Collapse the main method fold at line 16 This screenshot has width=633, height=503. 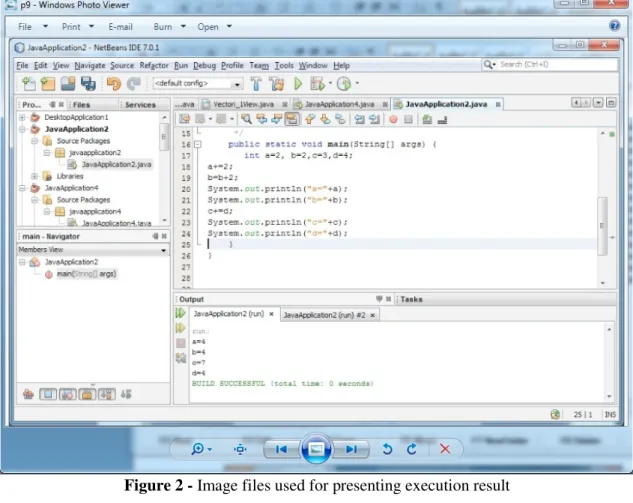coord(198,144)
